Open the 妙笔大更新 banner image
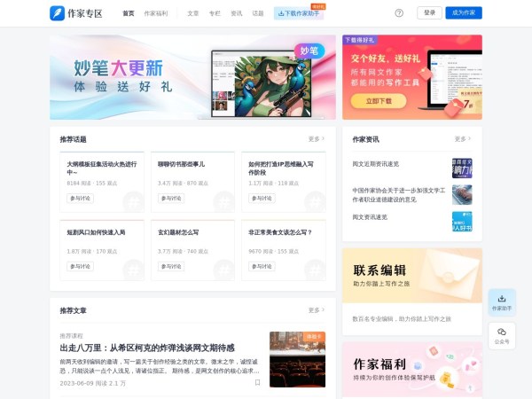 (x=192, y=77)
